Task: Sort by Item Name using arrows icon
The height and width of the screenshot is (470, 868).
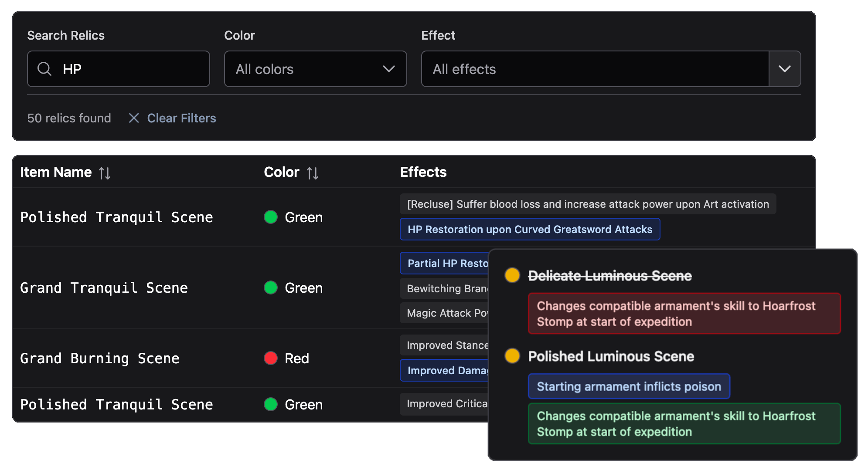Action: [105, 173]
